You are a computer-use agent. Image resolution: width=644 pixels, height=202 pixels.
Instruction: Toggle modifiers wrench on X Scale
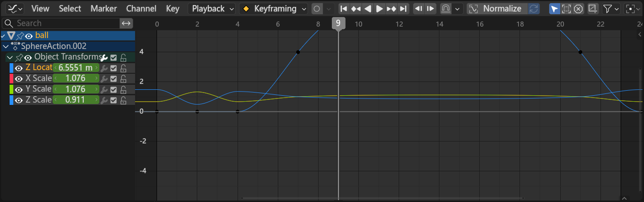point(104,78)
